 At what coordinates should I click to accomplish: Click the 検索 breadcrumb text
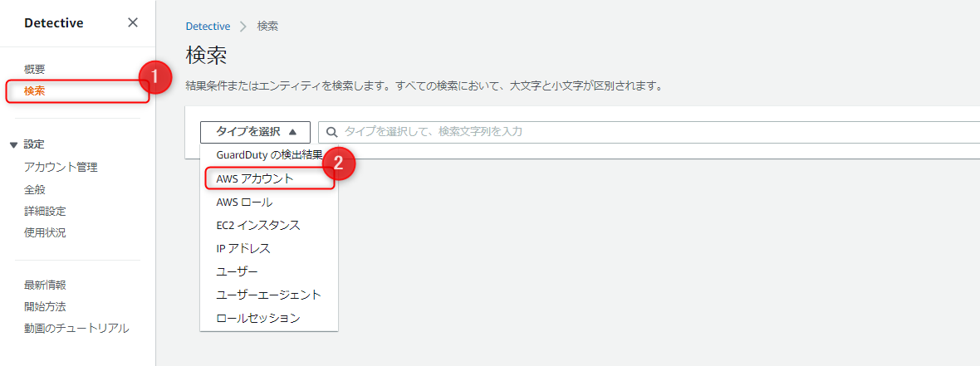(267, 27)
